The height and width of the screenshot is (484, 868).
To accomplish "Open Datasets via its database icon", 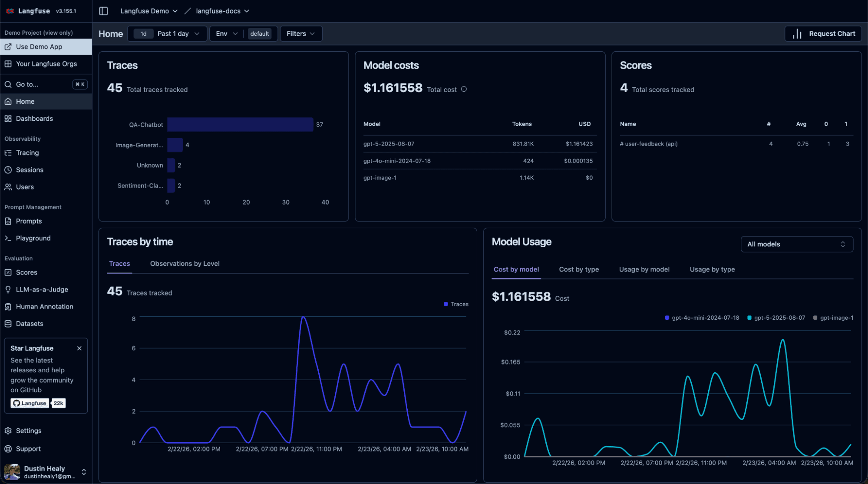I will tap(8, 324).
